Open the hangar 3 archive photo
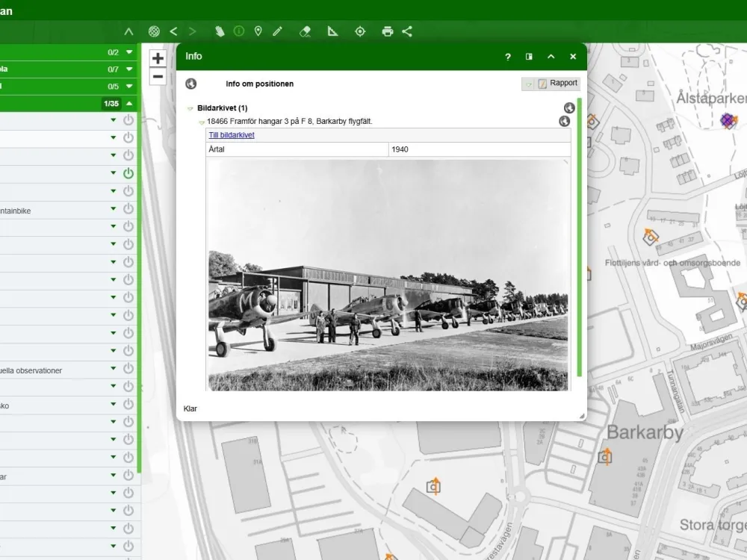747x560 pixels. (388, 276)
